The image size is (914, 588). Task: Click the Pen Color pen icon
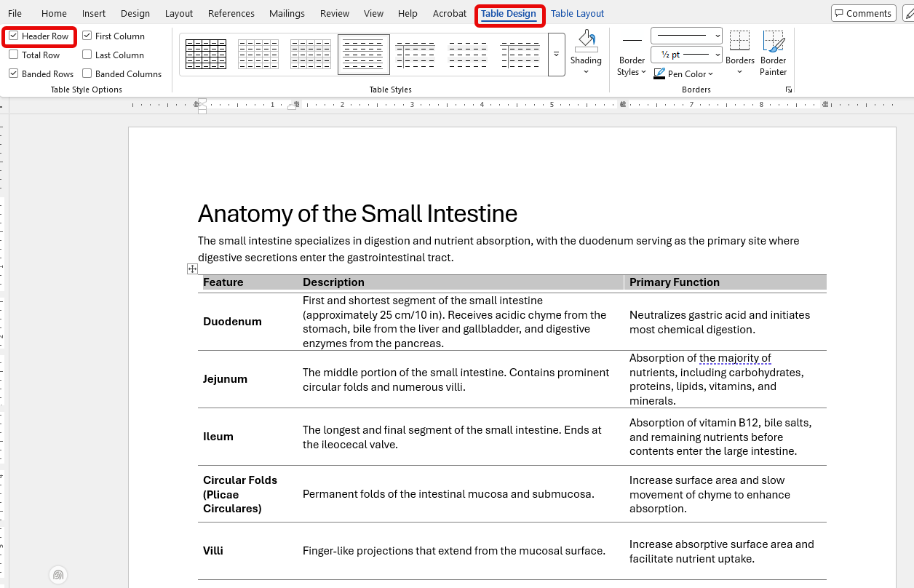tap(659, 73)
